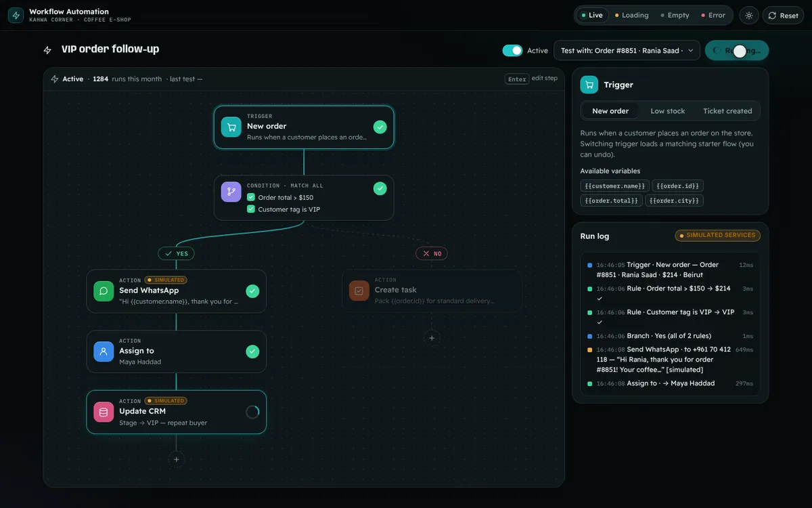Add a step below Create task
Screen dimensions: 812x508
432,338
